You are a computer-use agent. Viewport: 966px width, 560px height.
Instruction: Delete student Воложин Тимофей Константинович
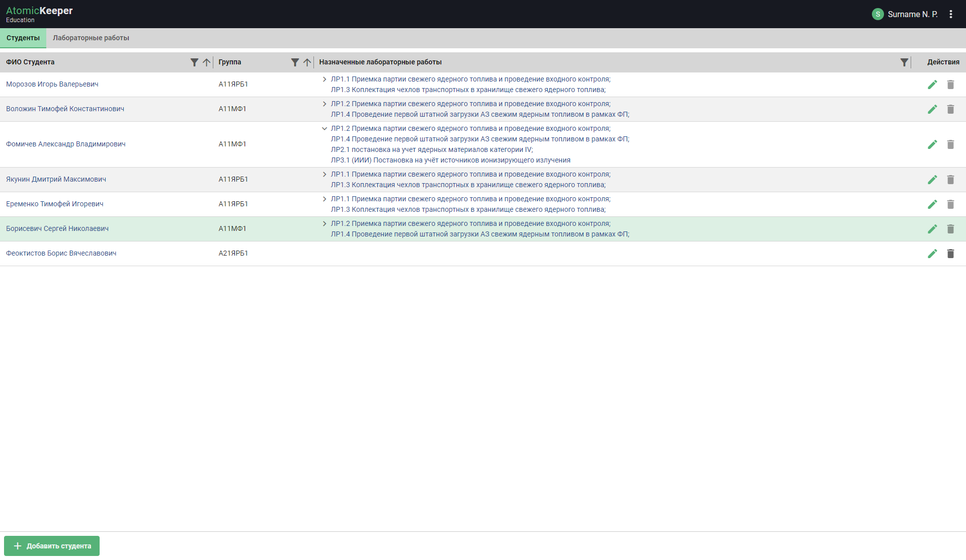pos(950,109)
